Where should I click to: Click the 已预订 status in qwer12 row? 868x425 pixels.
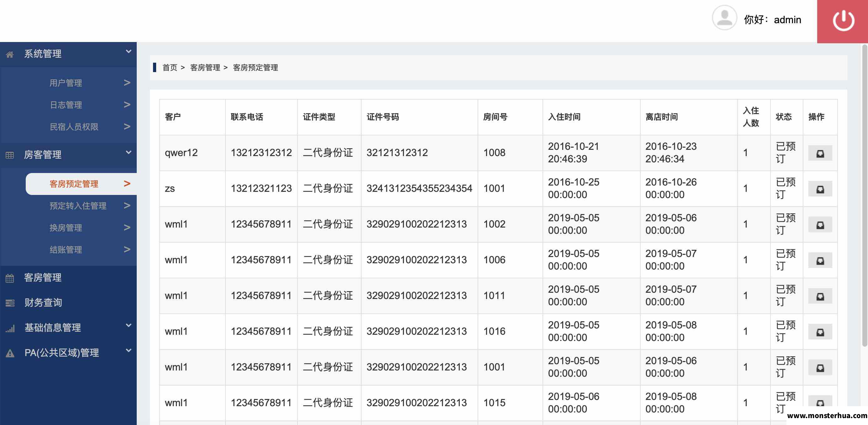[x=786, y=153]
